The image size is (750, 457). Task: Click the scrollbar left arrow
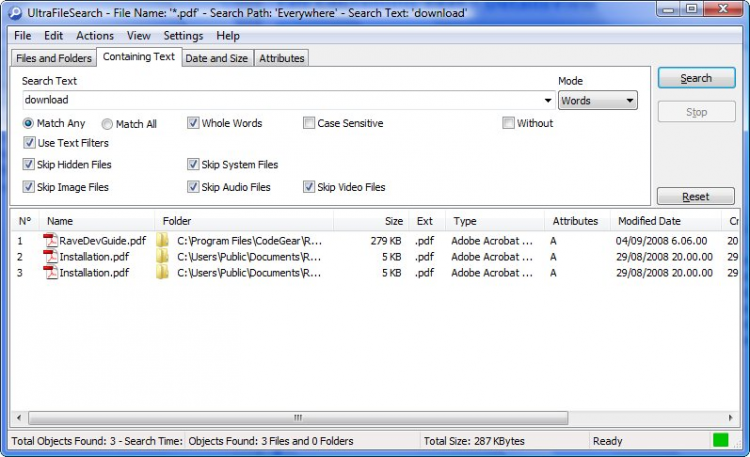coord(19,418)
